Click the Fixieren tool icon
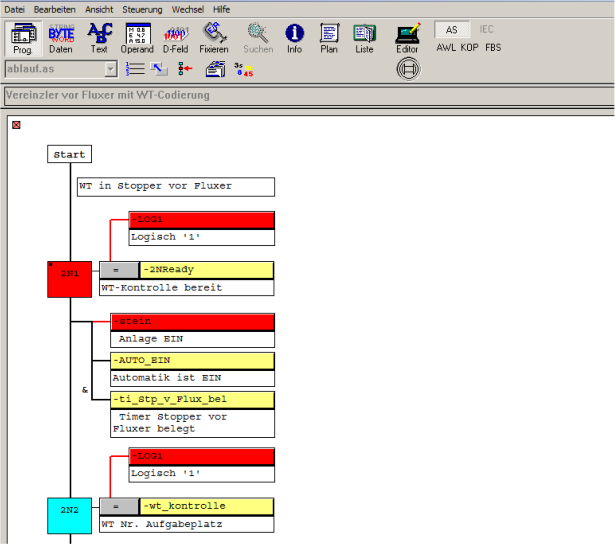This screenshot has height=544, width=615. pyautogui.click(x=213, y=38)
